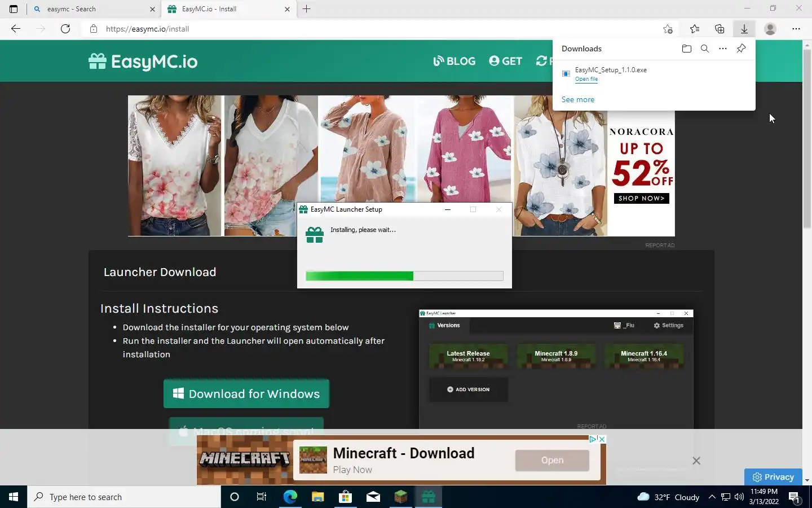The height and width of the screenshot is (508, 812).
Task: Click See more in Downloads panel
Action: [x=578, y=99]
